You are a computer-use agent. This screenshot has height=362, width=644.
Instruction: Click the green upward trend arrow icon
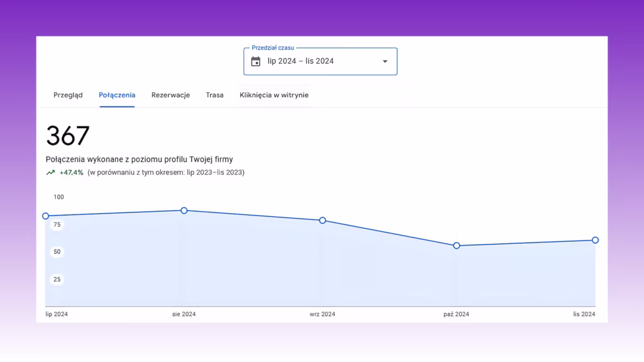[50, 173]
